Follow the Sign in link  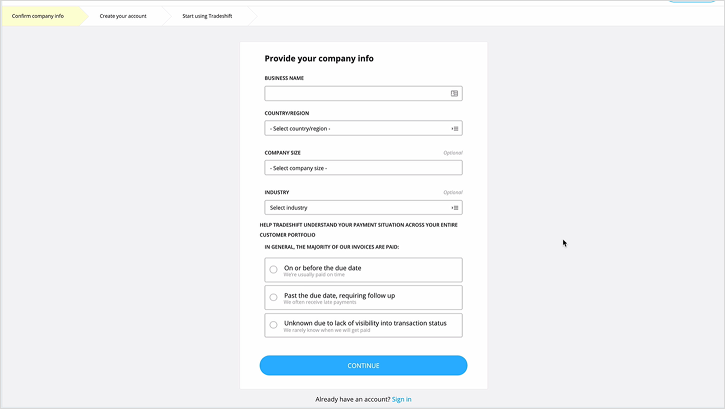click(401, 399)
